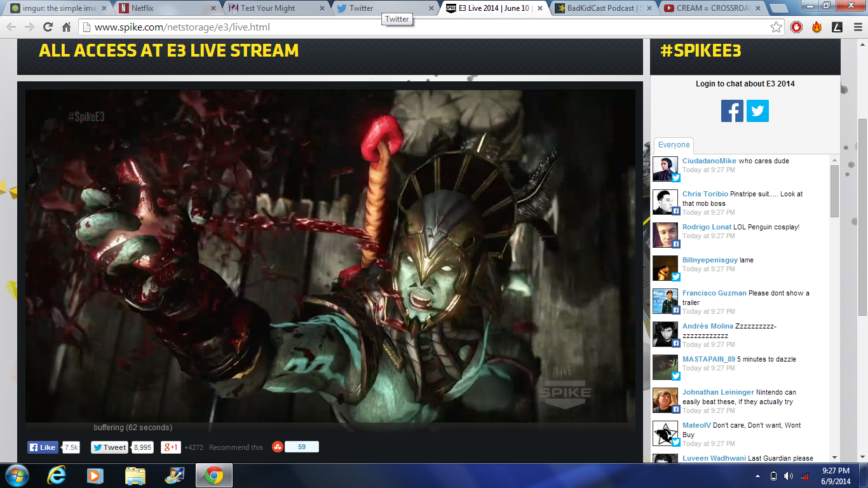
Task: Open a new browser tab
Action: click(778, 8)
